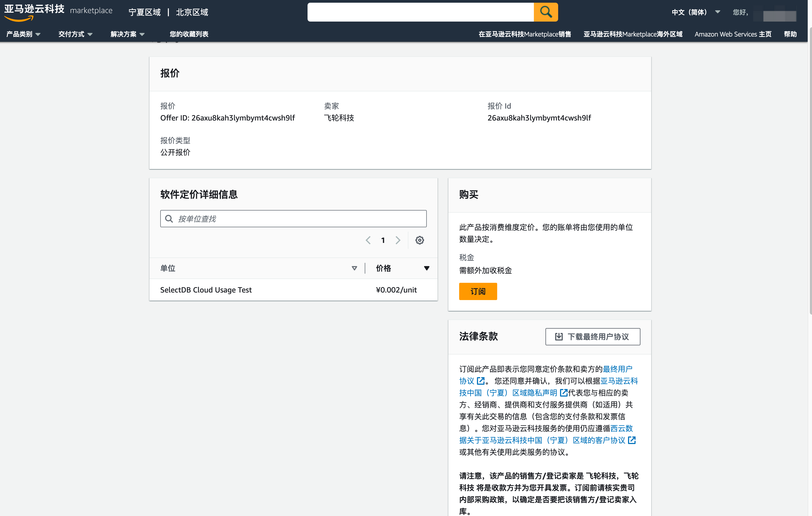Click the 按单位查找 filter field
812x516 pixels.
pos(294,219)
